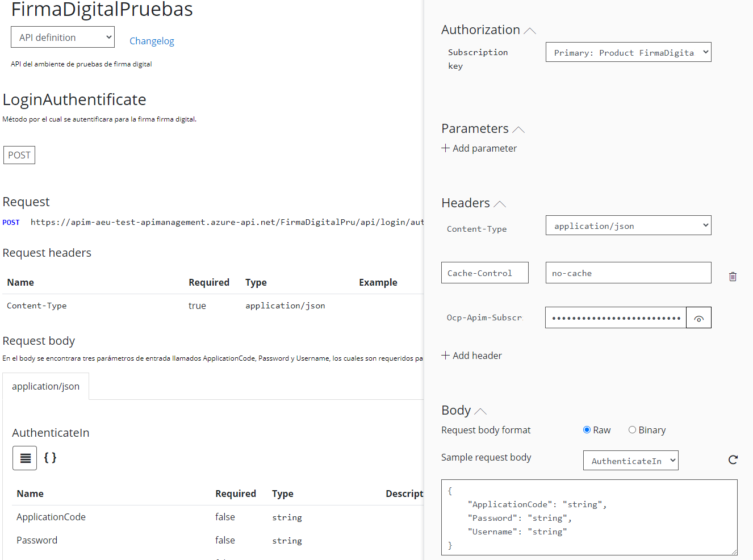This screenshot has height=560, width=753.
Task: Open the API definition dropdown
Action: (62, 37)
